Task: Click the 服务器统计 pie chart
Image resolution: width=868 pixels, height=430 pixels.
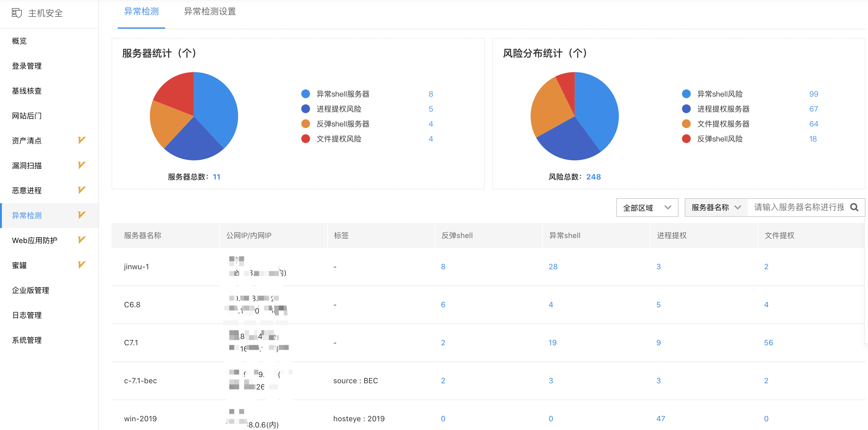Action: [194, 116]
